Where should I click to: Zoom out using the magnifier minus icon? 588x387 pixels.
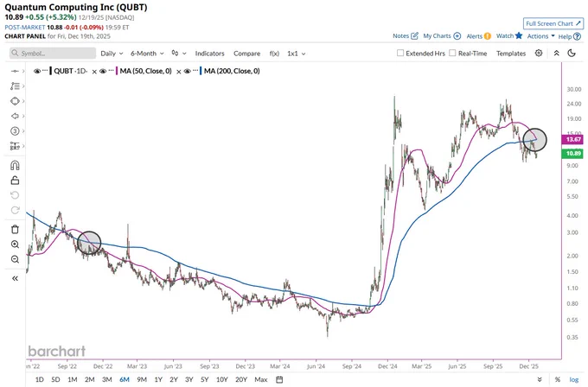tap(15, 259)
